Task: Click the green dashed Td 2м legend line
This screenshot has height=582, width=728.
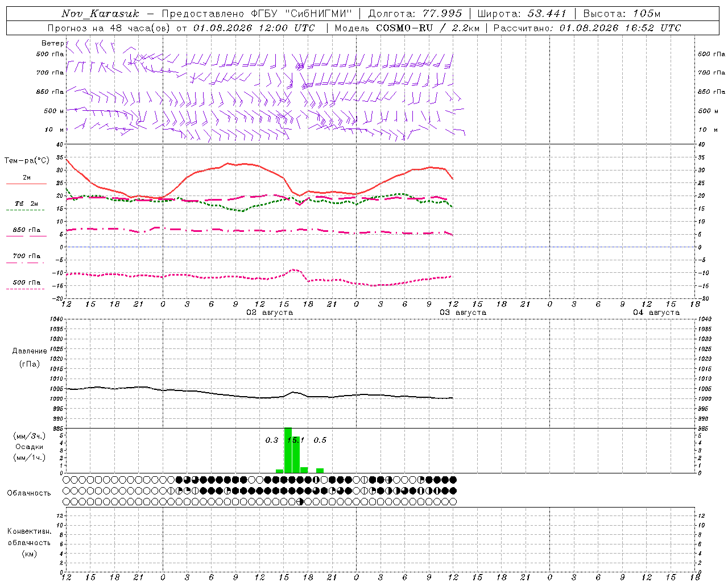Action: (x=25, y=210)
